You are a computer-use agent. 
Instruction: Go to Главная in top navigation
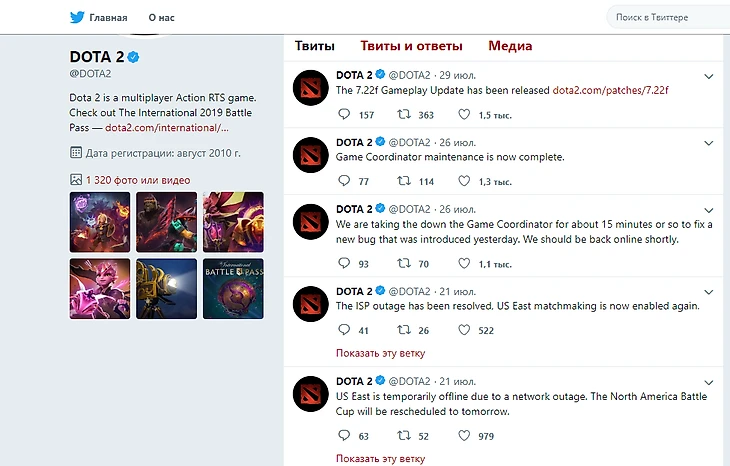click(x=108, y=18)
